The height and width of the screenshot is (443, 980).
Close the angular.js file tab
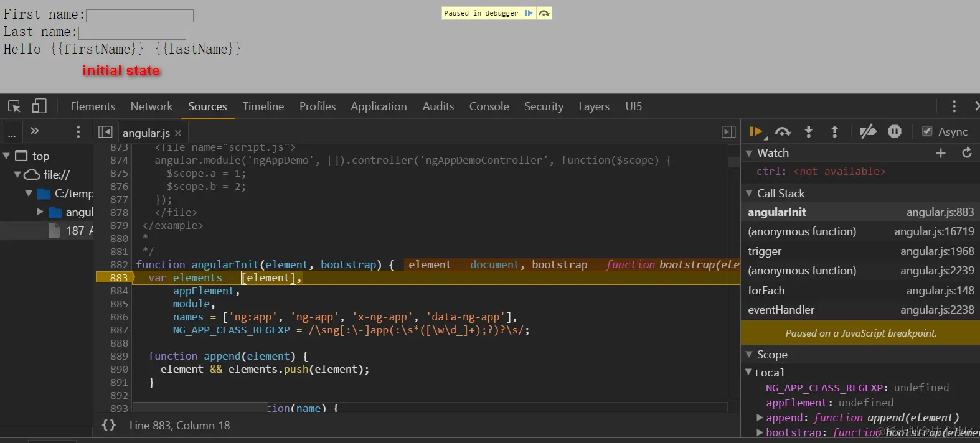[178, 133]
